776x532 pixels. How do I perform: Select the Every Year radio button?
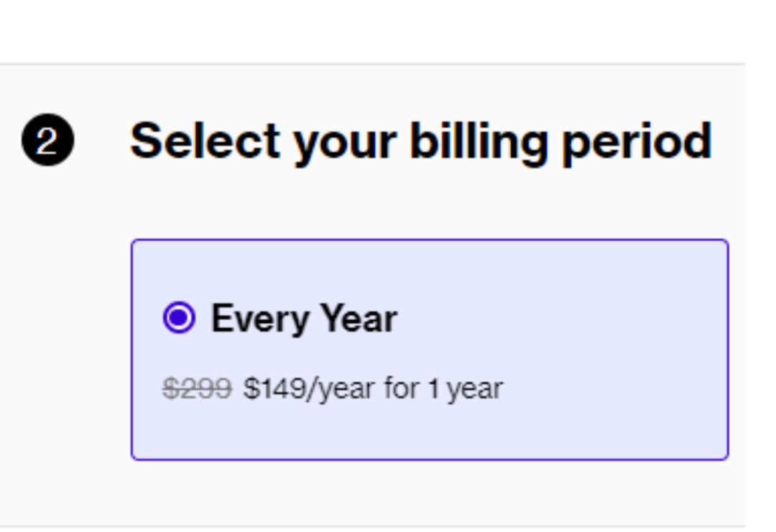178,318
